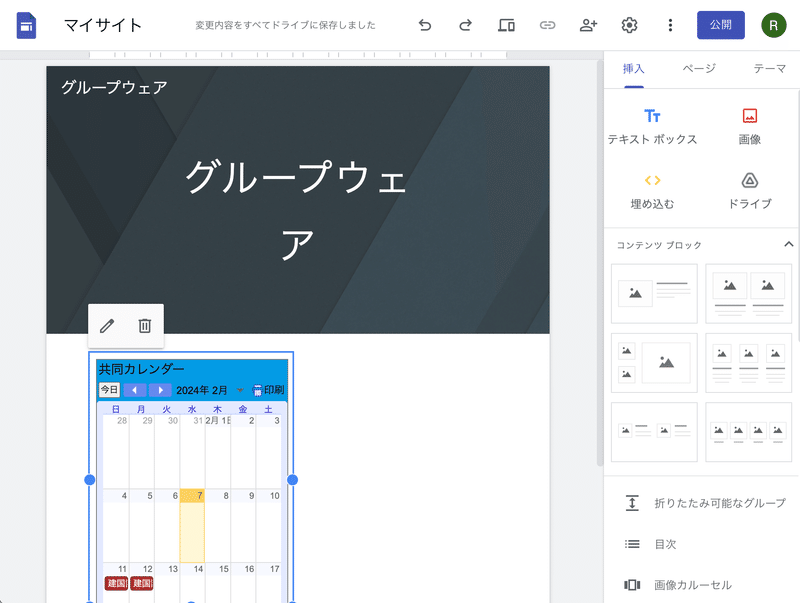Open the site settings gear
The image size is (800, 603).
[x=629, y=25]
